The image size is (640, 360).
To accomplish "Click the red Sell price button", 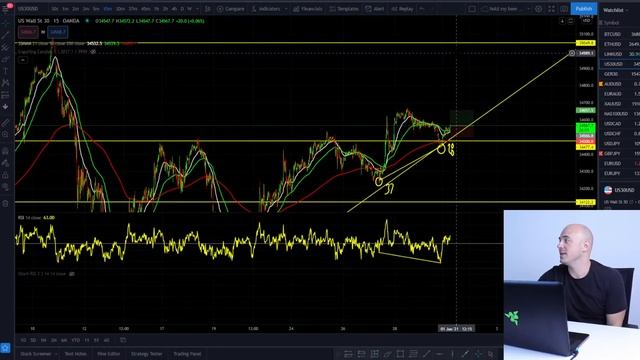I will [28, 32].
